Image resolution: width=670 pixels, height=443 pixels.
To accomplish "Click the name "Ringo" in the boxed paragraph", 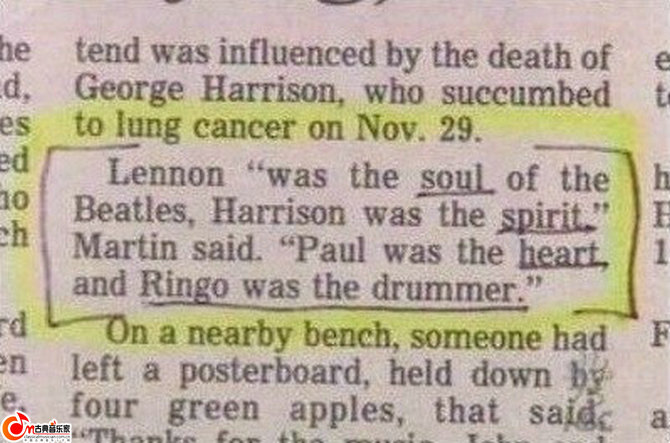I will coord(185,287).
